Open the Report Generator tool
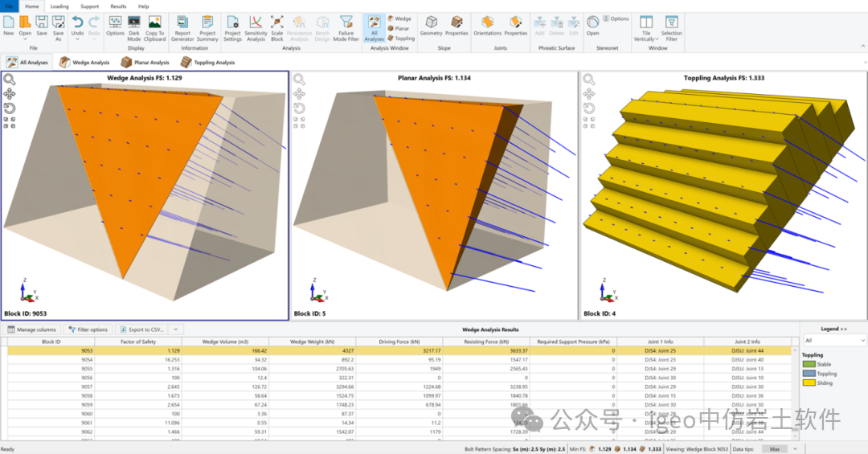868x454 pixels. click(182, 28)
